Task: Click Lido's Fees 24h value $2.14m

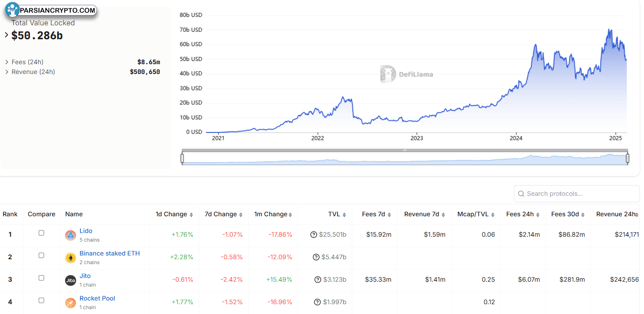Action: (529, 235)
